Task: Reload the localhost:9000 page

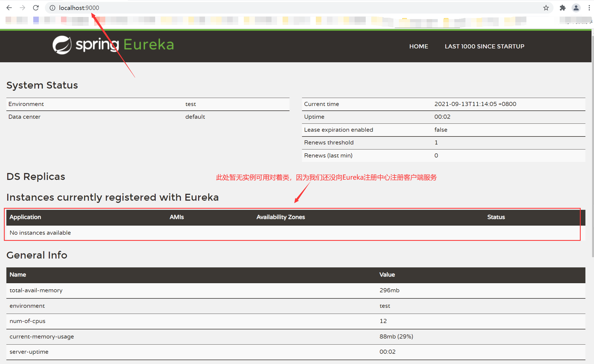Action: point(36,8)
